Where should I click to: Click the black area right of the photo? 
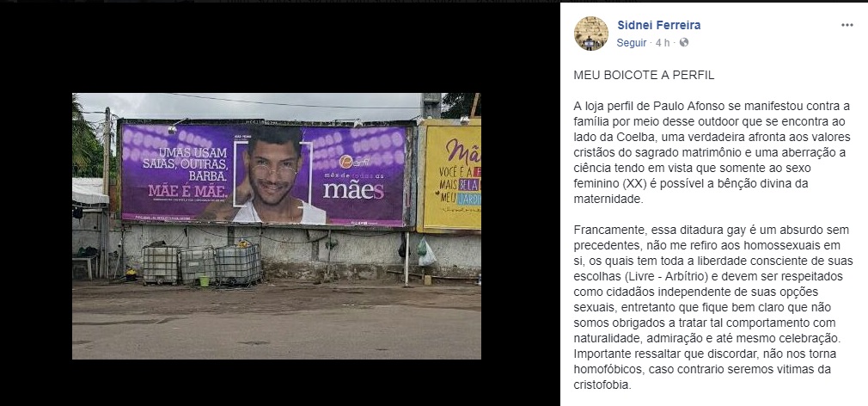(x=520, y=222)
